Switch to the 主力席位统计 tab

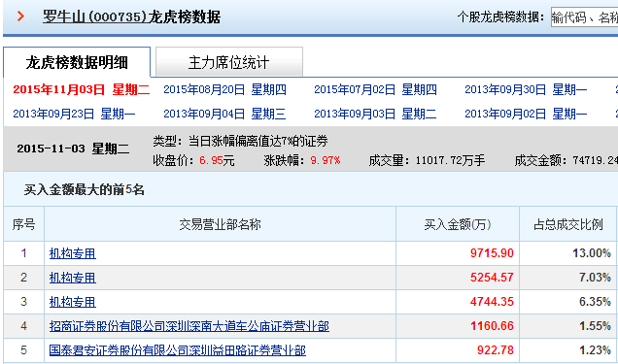229,62
